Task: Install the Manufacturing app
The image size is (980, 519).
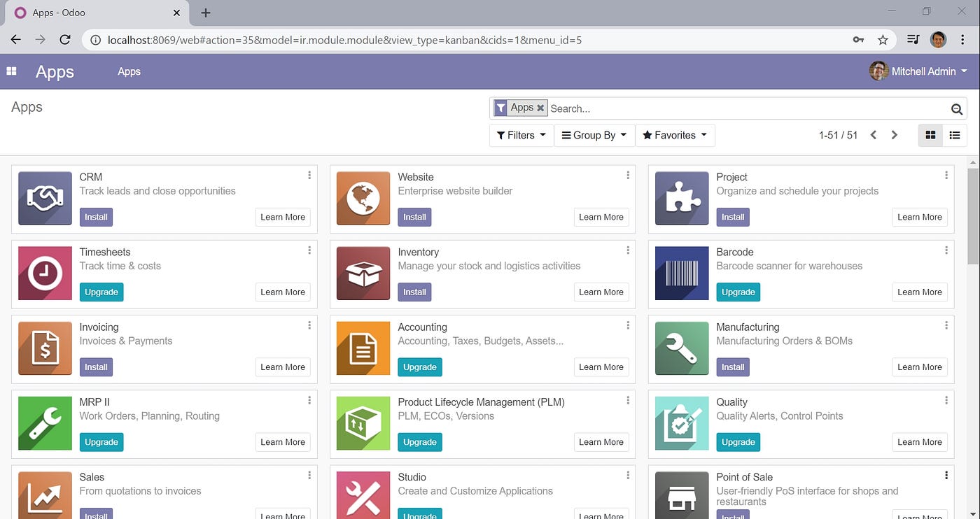Action: 733,367
